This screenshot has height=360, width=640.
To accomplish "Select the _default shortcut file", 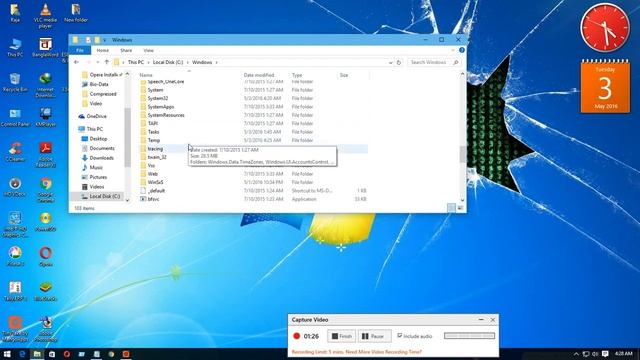I will (x=253, y=191).
